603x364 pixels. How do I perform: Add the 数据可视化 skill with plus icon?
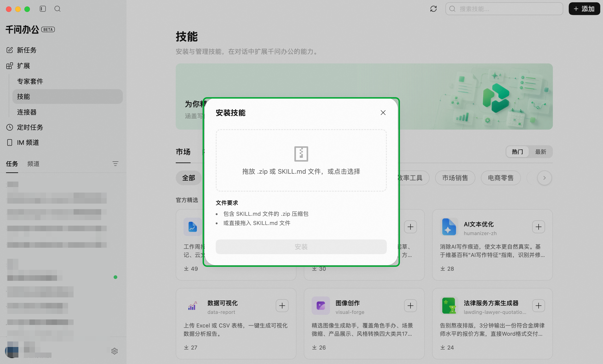coord(282,306)
